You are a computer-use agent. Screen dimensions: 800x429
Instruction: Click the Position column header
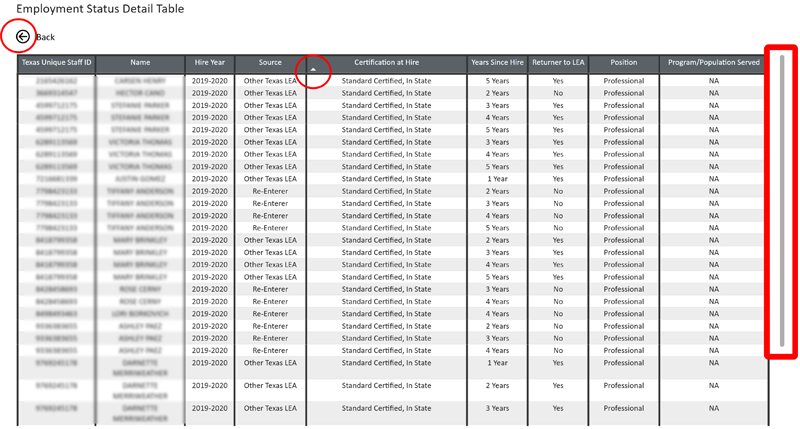[x=623, y=62]
